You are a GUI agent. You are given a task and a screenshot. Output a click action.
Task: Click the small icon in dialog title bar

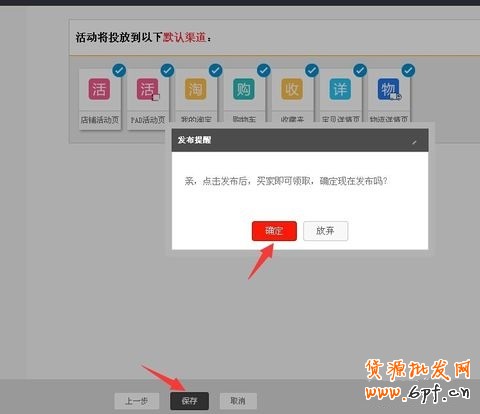pyautogui.click(x=414, y=142)
